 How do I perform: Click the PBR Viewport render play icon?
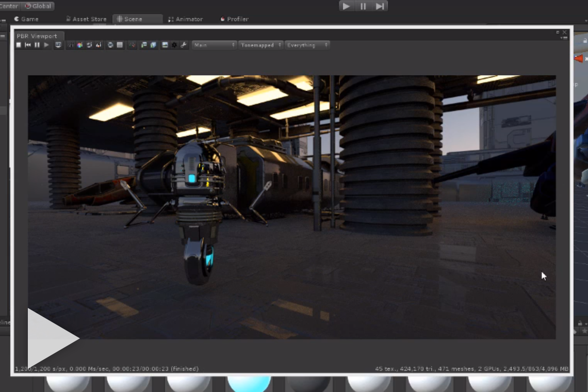pyautogui.click(x=46, y=45)
